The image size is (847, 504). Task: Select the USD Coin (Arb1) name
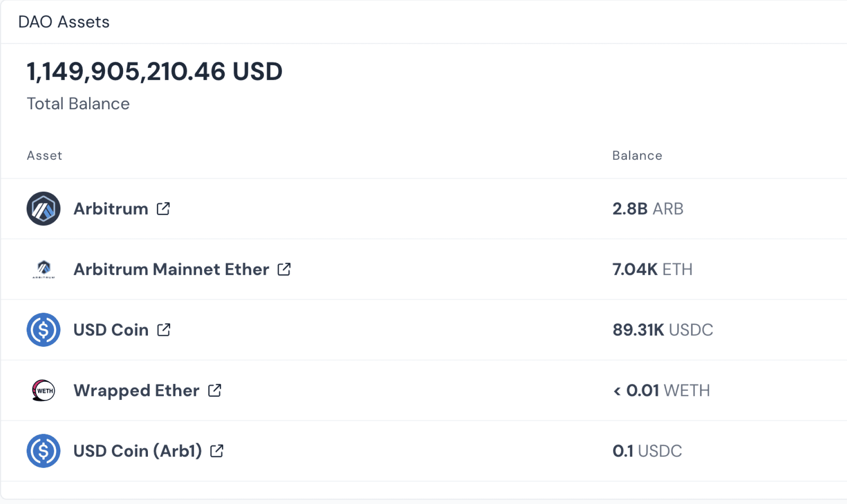point(138,451)
